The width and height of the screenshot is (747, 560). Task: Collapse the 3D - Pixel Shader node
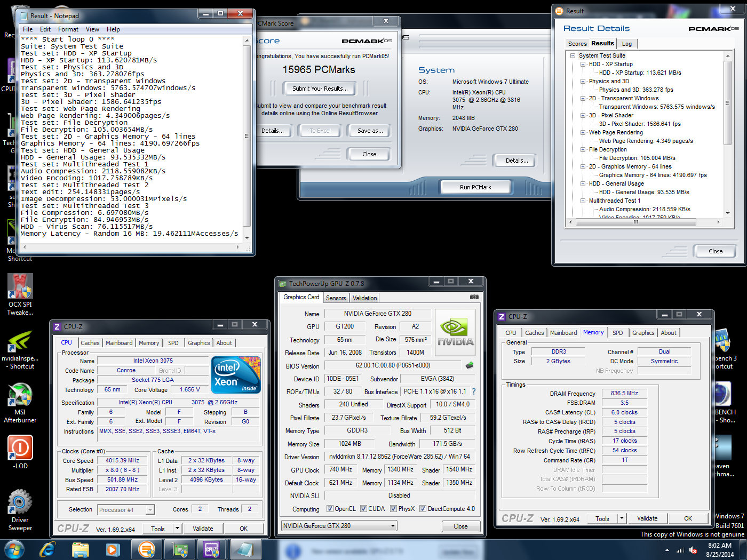(583, 115)
